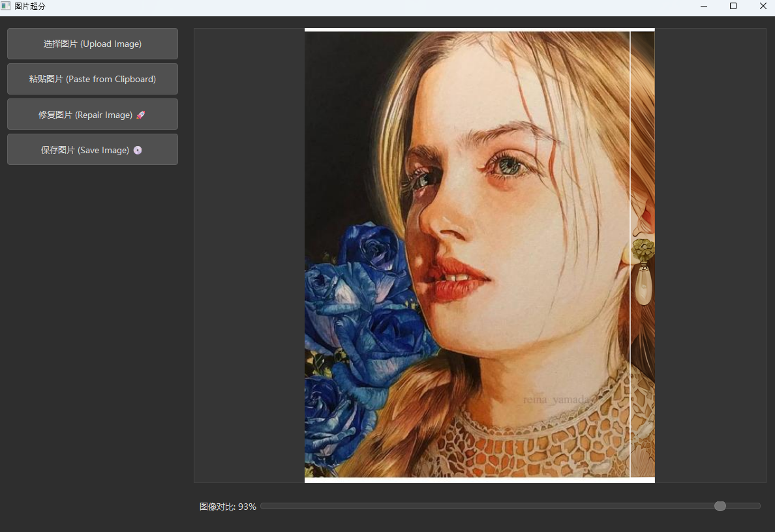Minimize the 图片超分 window
Image resolution: width=775 pixels, height=532 pixels.
704,7
